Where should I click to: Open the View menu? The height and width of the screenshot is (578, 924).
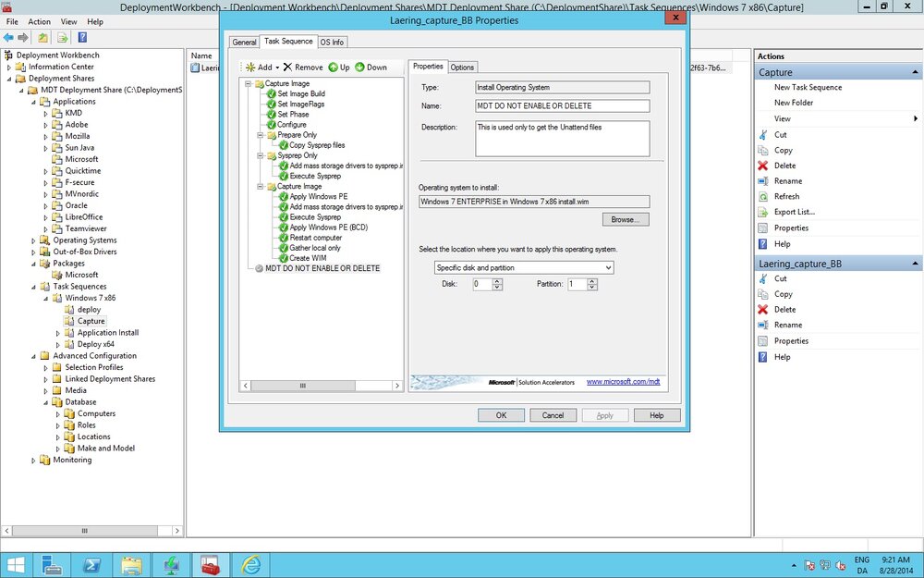pyautogui.click(x=69, y=21)
